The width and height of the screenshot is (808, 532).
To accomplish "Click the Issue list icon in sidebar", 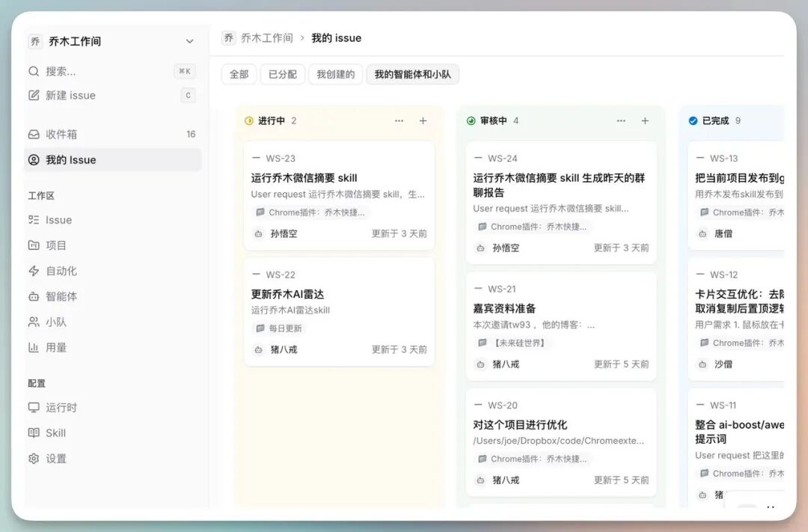I will pyautogui.click(x=34, y=219).
